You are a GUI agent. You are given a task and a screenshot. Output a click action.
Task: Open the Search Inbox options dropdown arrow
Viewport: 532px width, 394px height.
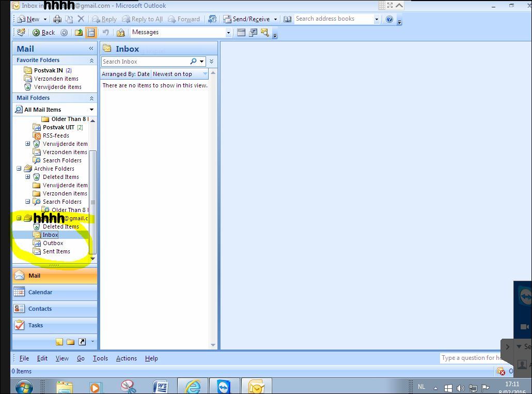click(202, 62)
